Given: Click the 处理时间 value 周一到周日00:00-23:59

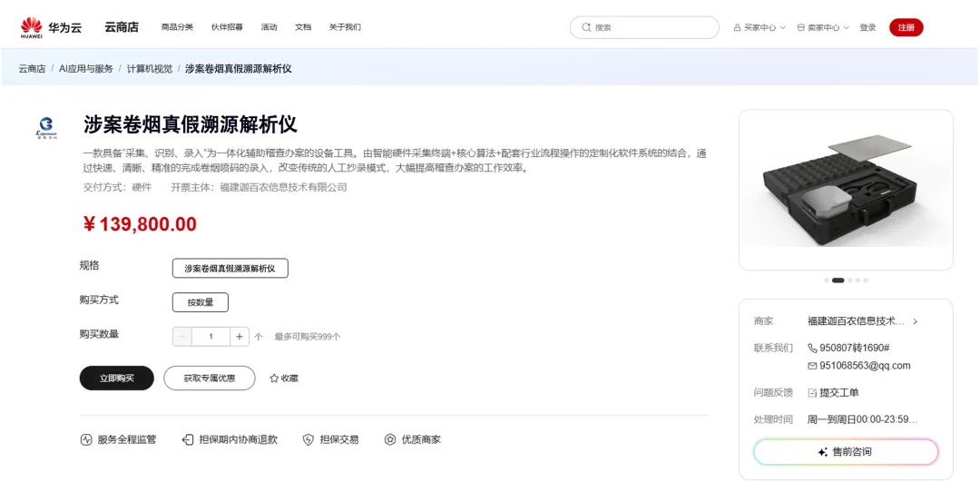Looking at the screenshot, I should coord(863,419).
